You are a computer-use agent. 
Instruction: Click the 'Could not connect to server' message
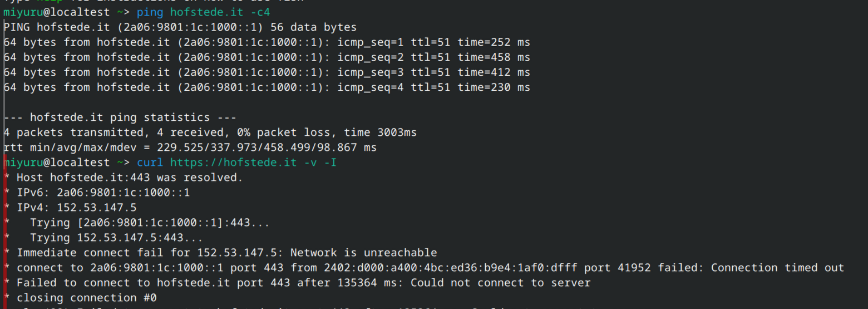click(x=500, y=283)
